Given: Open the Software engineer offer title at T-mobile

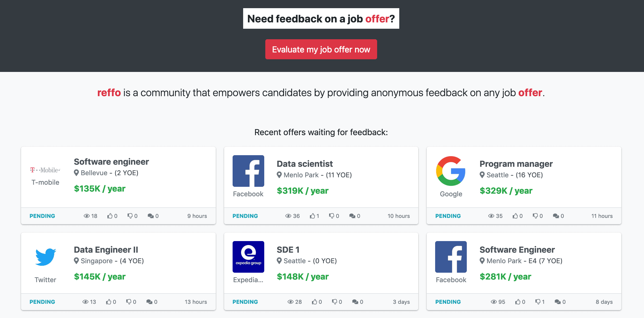Looking at the screenshot, I should (111, 162).
